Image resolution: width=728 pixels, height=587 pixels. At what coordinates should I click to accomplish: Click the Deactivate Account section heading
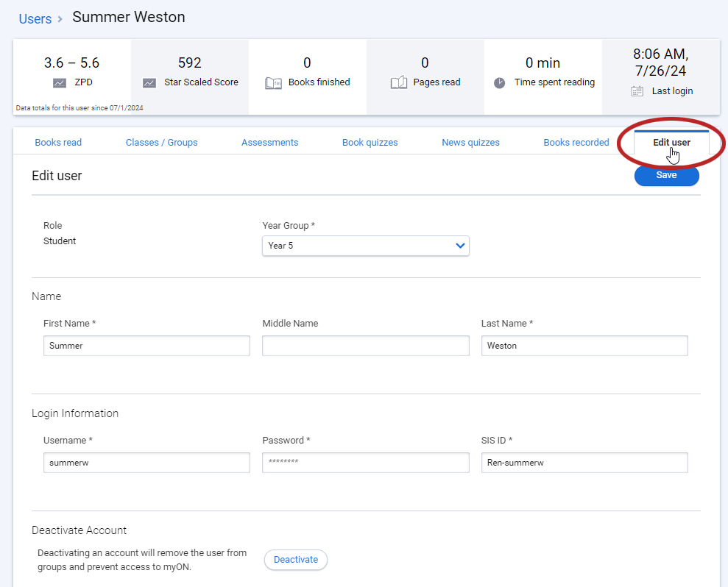(x=79, y=530)
